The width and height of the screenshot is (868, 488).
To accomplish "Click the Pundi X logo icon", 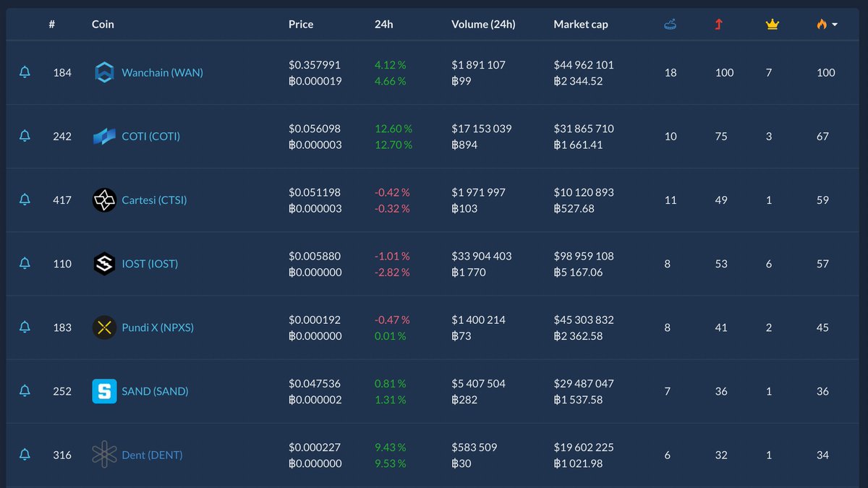I will [104, 327].
